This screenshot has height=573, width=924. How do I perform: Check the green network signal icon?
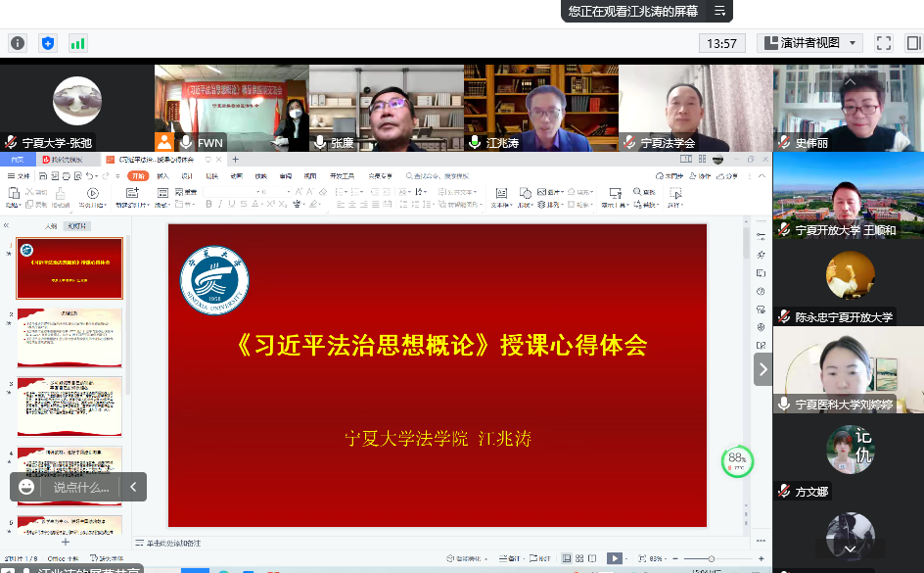pos(77,43)
